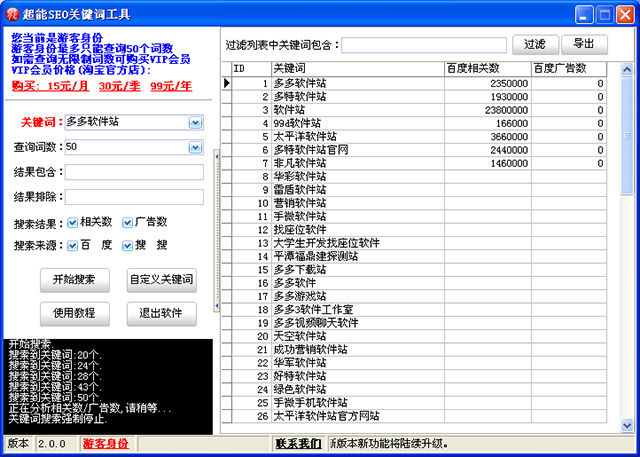Click the 关键词搜索强制停止 log line
This screenshot has width=640, height=457.
click(x=58, y=419)
